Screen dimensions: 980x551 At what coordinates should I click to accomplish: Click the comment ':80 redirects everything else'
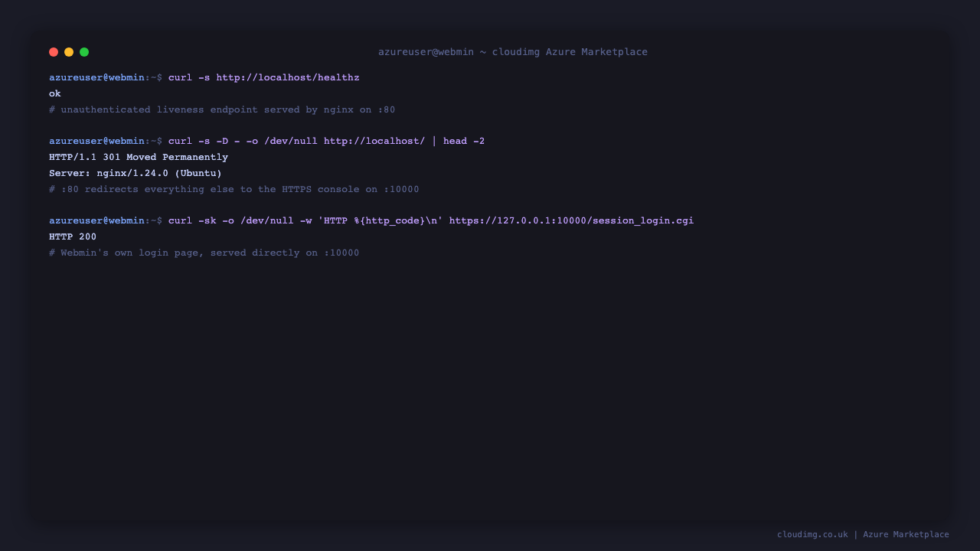234,189
